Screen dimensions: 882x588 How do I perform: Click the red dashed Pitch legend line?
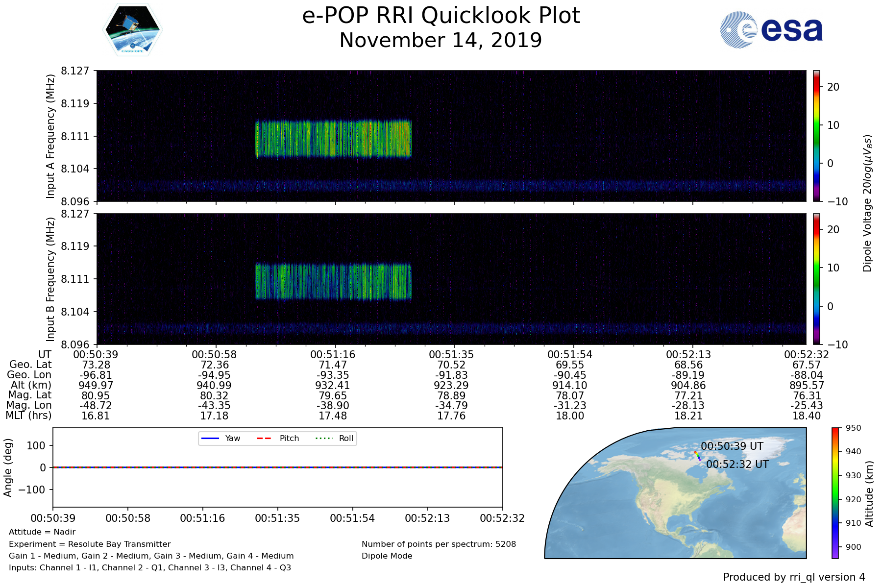coord(264,438)
